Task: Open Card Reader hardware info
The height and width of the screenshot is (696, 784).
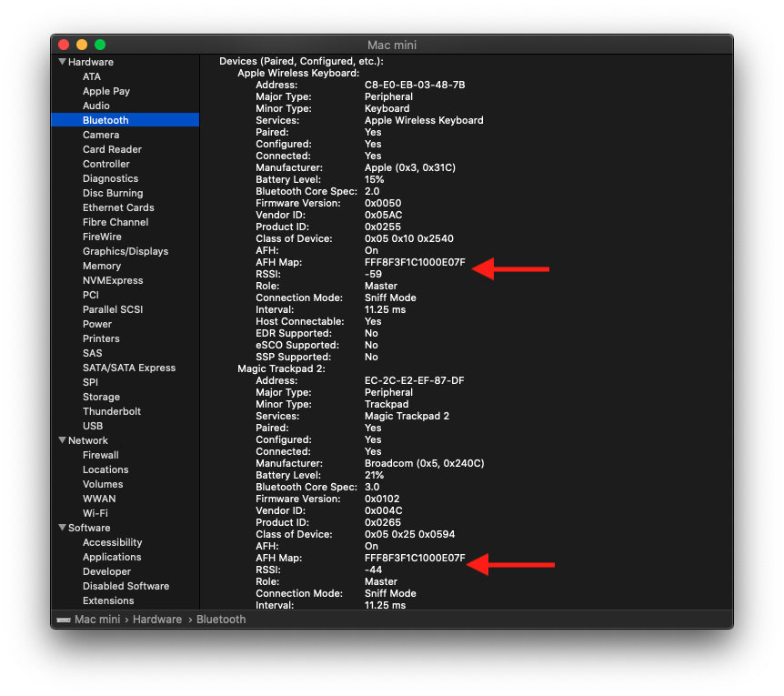Action: point(113,149)
